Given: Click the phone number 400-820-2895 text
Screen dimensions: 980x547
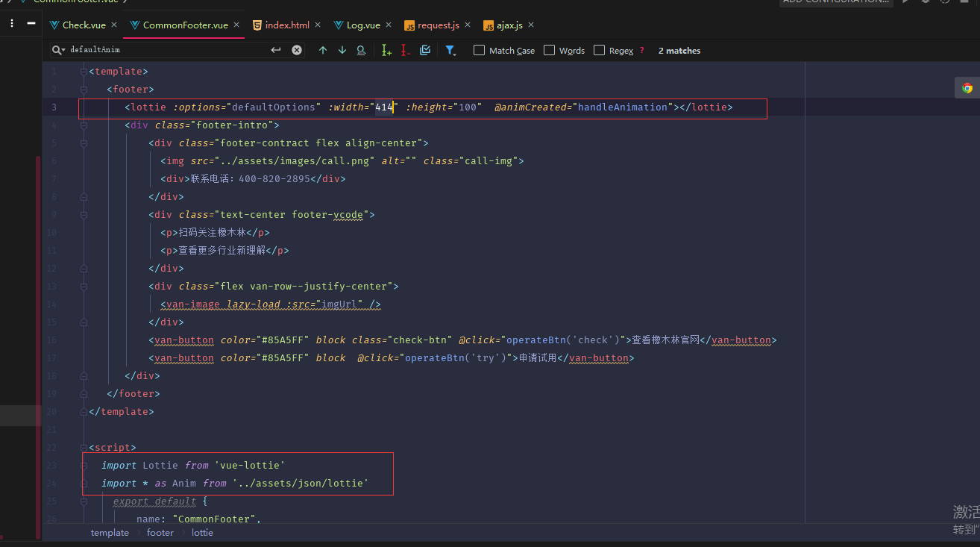Looking at the screenshot, I should 274,179.
